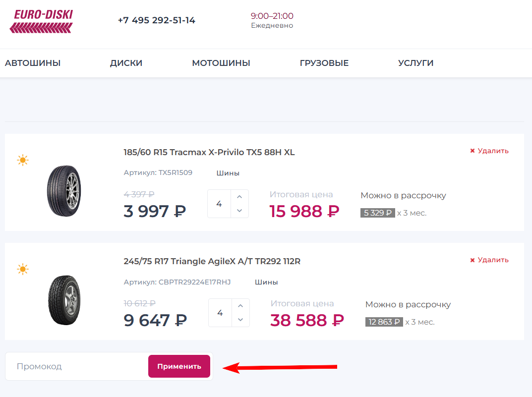Increase quantity of Triangle AgileX tires
532x397 pixels.
(240, 305)
